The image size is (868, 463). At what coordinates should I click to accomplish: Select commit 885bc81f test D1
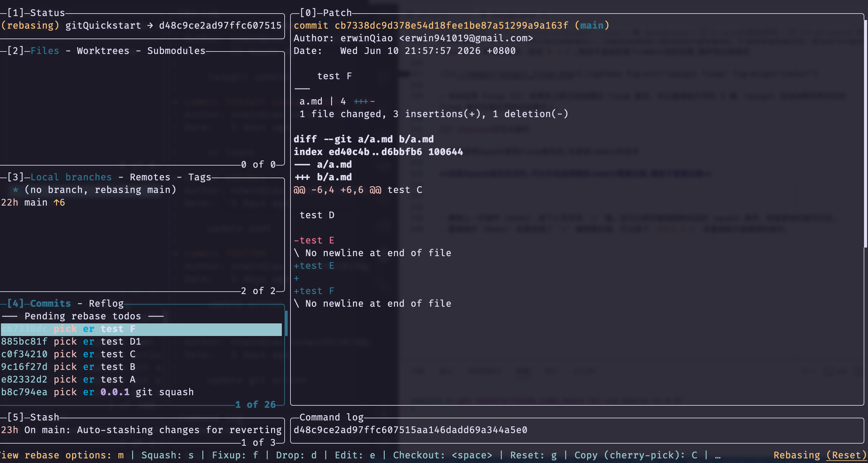[x=141, y=342]
